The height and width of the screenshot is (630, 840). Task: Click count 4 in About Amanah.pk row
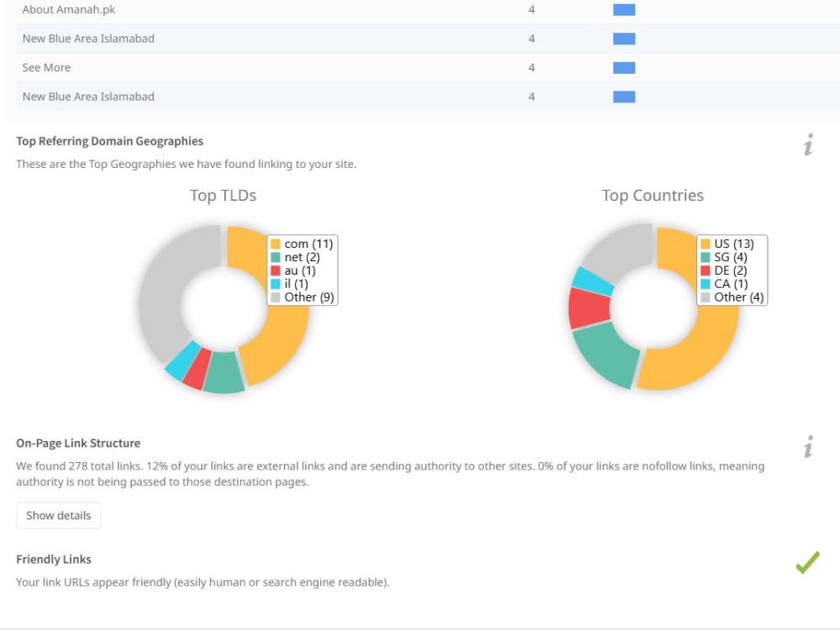click(x=532, y=9)
